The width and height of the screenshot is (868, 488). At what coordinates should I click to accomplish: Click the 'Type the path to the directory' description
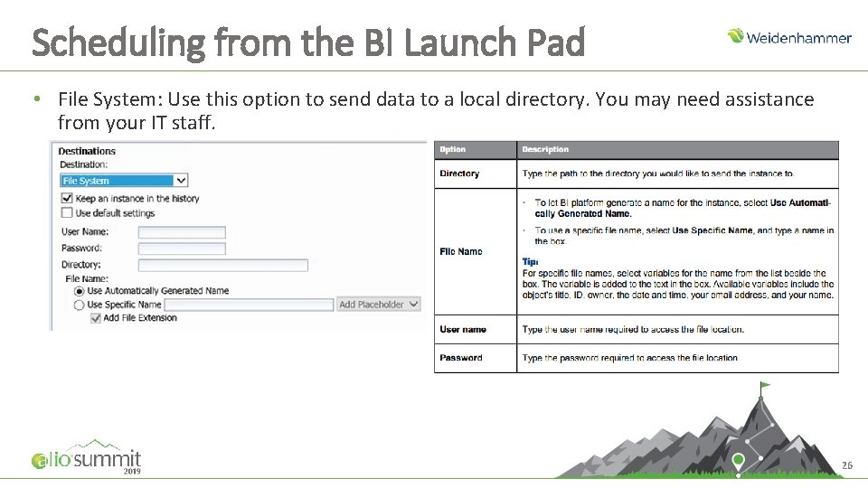(658, 174)
